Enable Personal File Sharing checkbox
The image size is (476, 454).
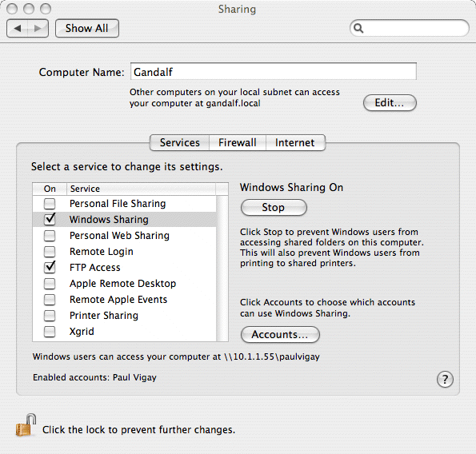click(50, 204)
